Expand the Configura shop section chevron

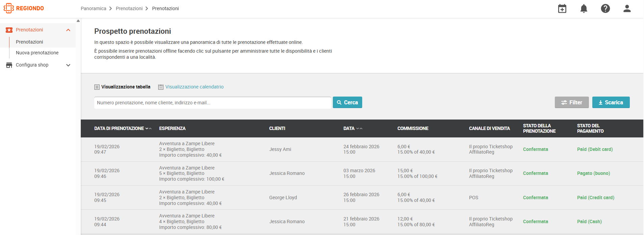coord(68,65)
